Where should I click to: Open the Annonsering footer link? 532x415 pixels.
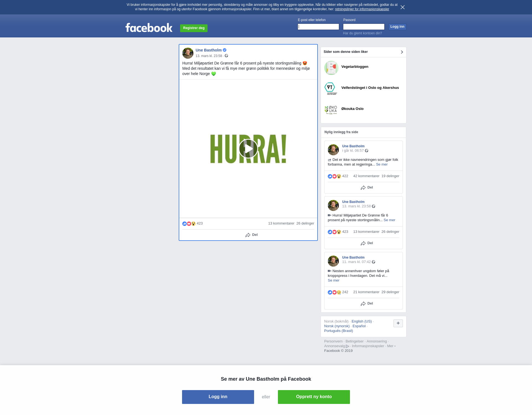(377, 341)
